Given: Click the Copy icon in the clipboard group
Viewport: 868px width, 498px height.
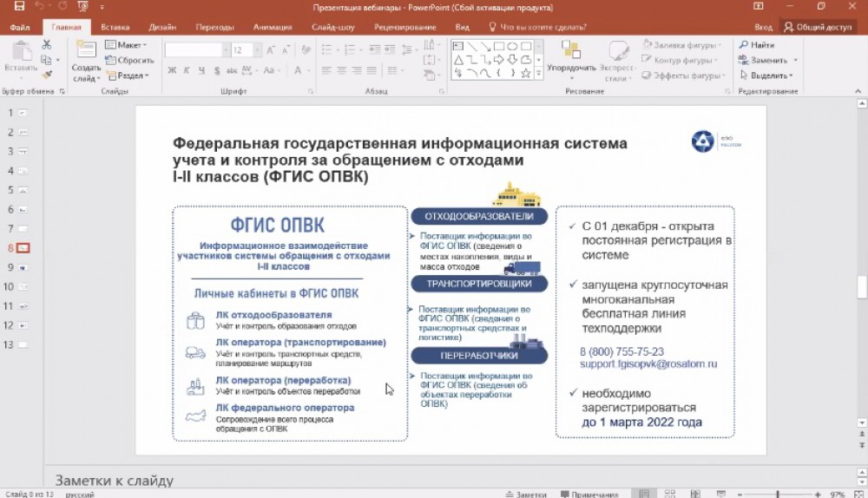Looking at the screenshot, I should 46,60.
